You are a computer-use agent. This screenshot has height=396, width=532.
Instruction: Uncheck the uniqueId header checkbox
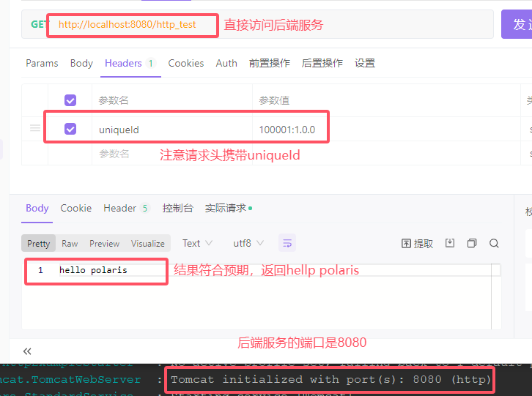point(70,129)
